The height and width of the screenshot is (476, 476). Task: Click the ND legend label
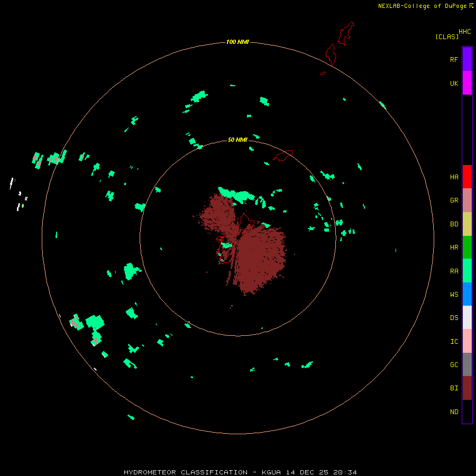tap(454, 412)
